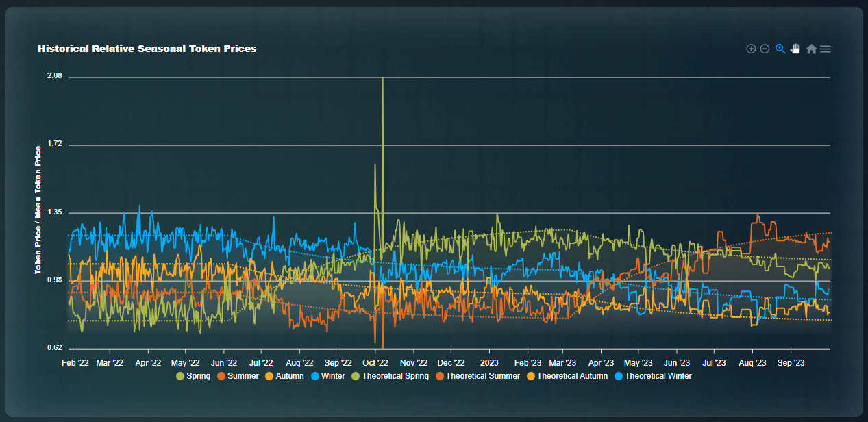The image size is (868, 422).
Task: Click the Spring legend color dot
Action: [x=180, y=376]
